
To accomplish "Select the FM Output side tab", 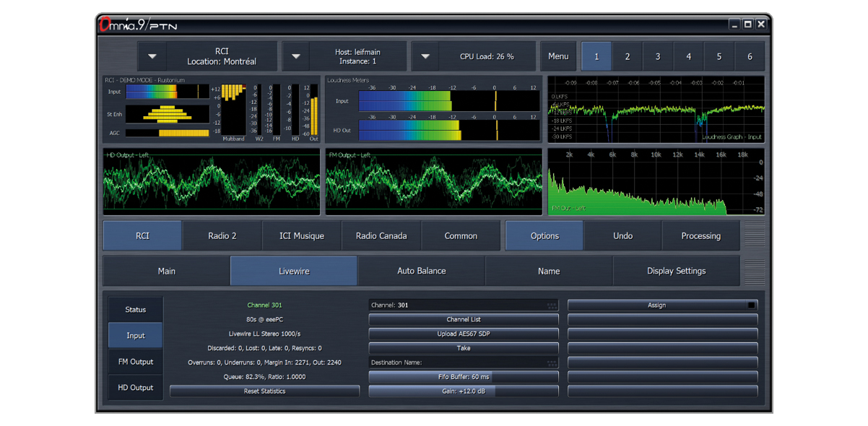I will [x=136, y=362].
